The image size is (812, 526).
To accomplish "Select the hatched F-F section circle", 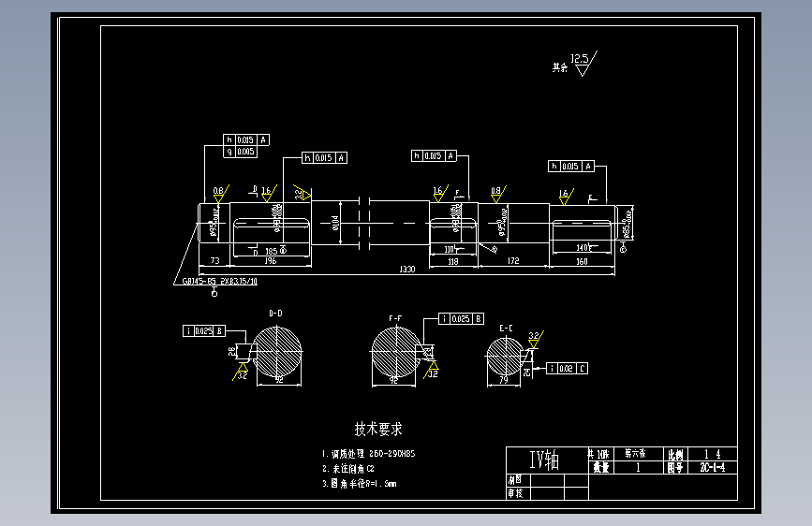I will 396,352.
